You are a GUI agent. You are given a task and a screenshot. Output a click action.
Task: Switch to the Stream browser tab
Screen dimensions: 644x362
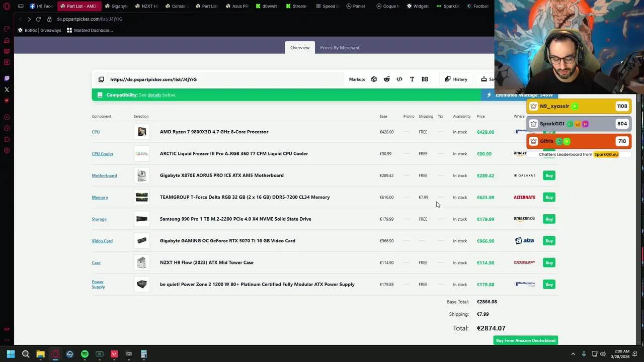[296, 6]
